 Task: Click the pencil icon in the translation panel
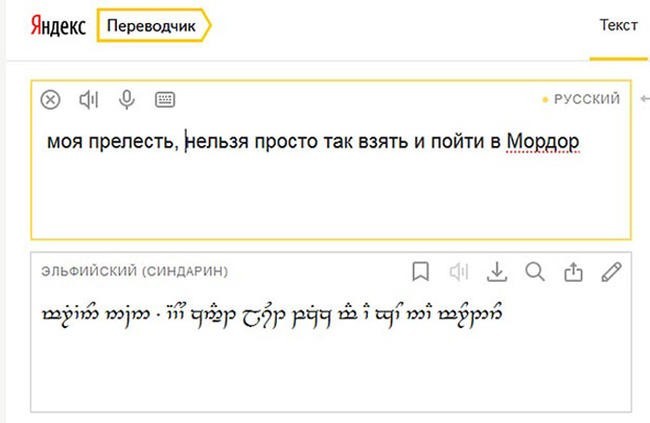(x=611, y=272)
